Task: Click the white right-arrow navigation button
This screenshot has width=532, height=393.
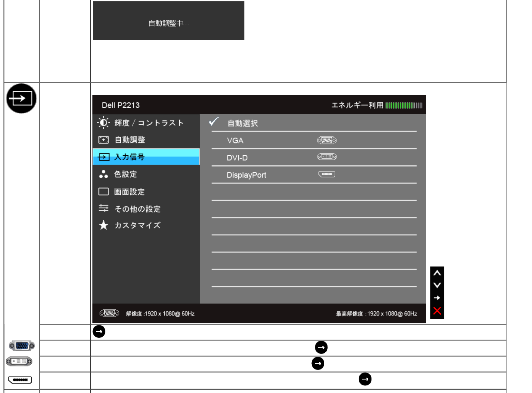Action: coord(437,298)
